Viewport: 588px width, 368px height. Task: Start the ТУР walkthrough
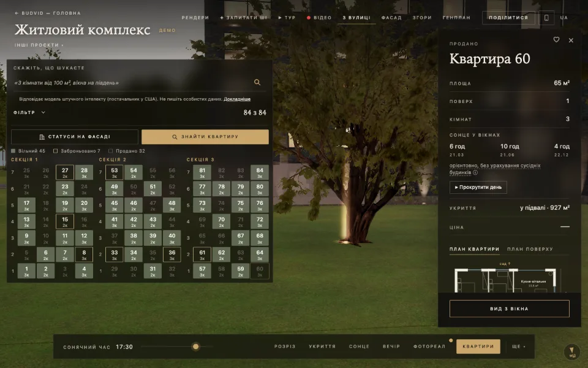pyautogui.click(x=287, y=18)
